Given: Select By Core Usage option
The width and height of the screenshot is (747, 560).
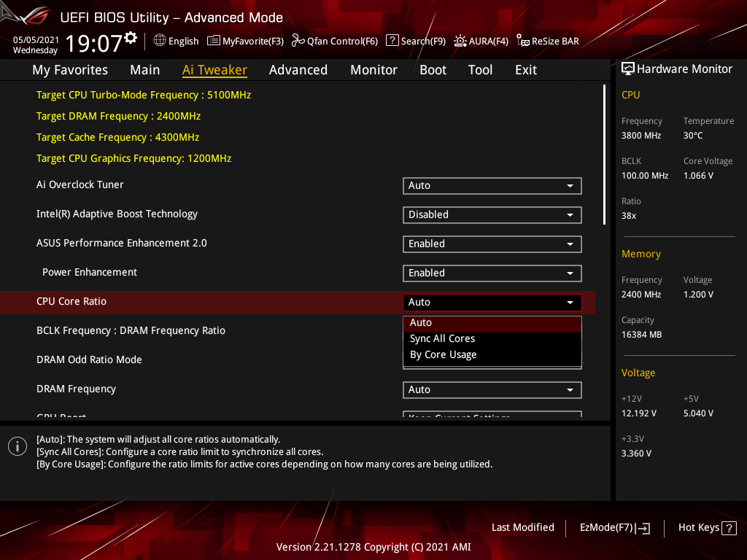Looking at the screenshot, I should pyautogui.click(x=492, y=355).
